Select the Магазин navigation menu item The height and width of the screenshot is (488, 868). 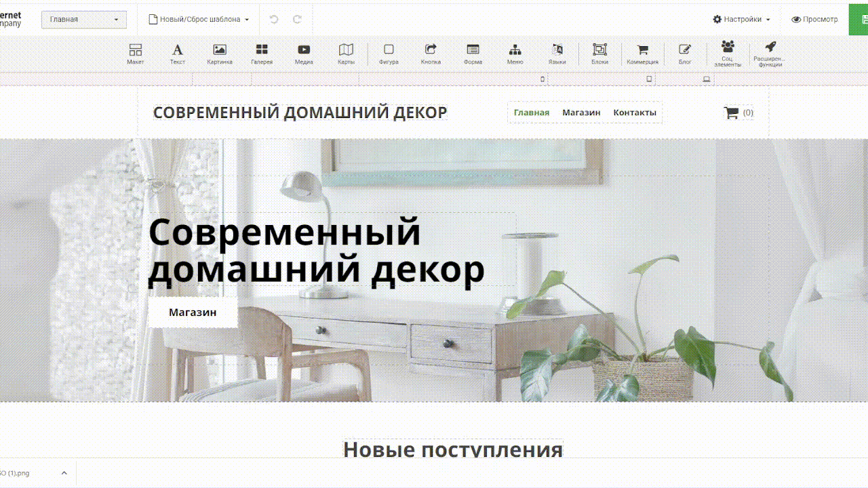click(x=581, y=113)
